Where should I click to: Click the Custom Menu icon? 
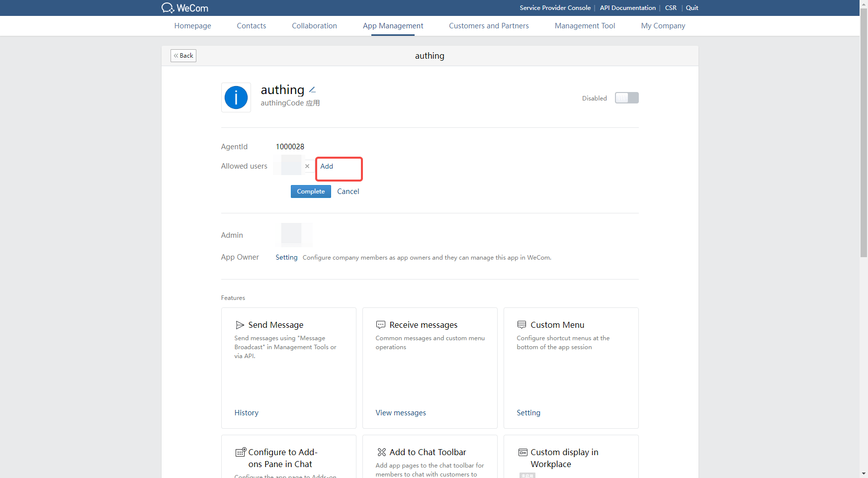click(x=521, y=325)
